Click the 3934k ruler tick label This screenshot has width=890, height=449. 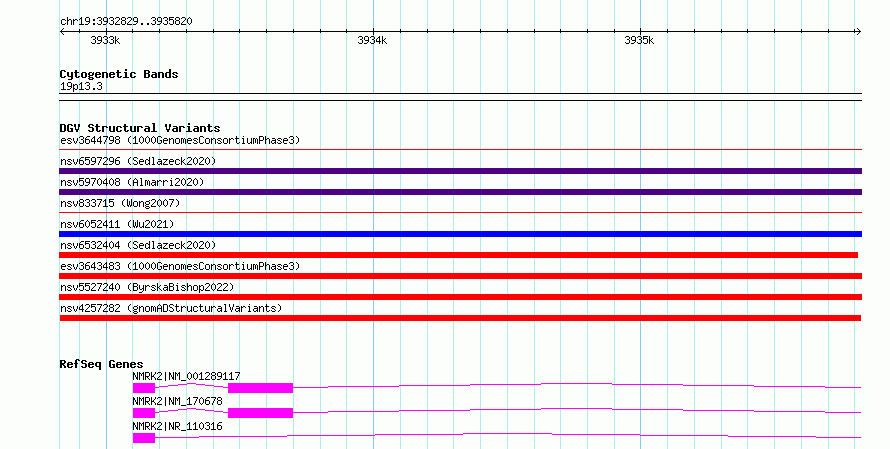[x=372, y=40]
